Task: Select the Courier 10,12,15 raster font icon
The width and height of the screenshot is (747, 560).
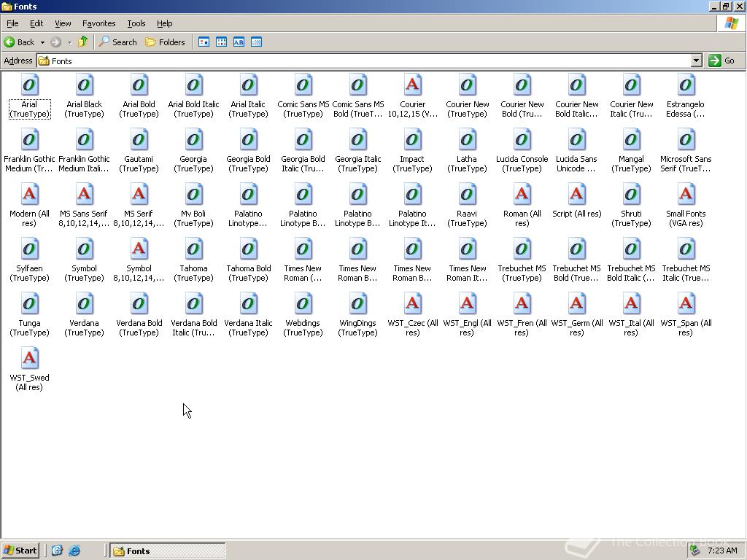Action: 413,85
